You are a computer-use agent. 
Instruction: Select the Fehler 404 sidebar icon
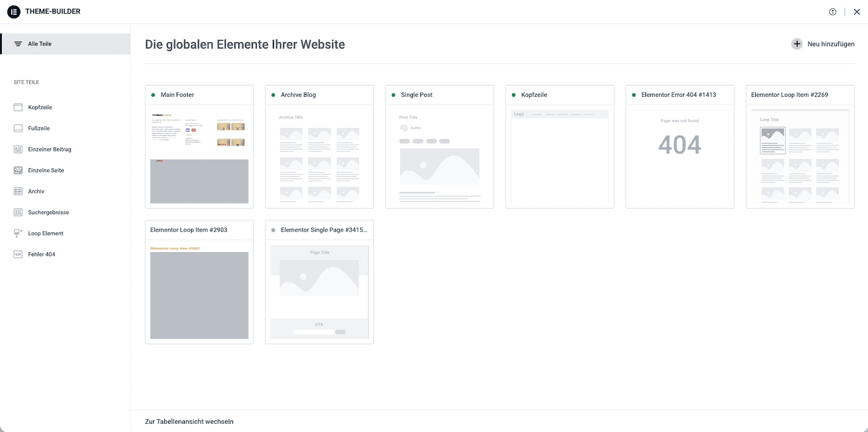pyautogui.click(x=17, y=254)
